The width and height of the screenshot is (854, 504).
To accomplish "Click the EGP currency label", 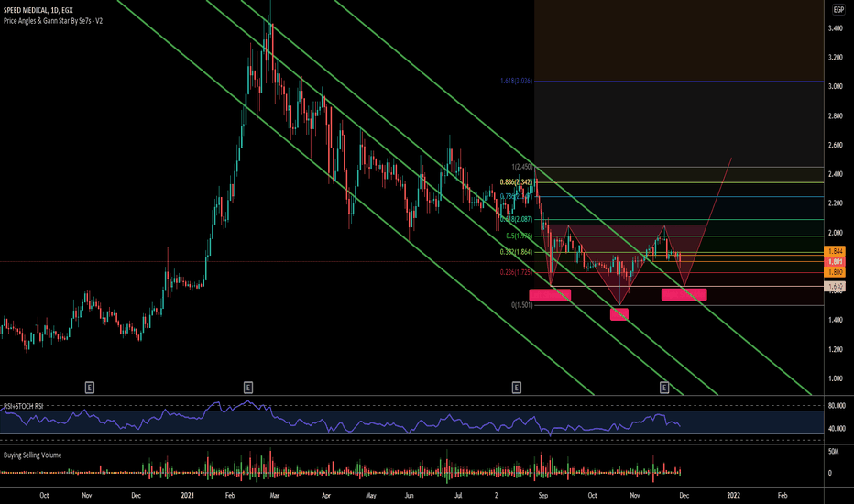I will [838, 10].
